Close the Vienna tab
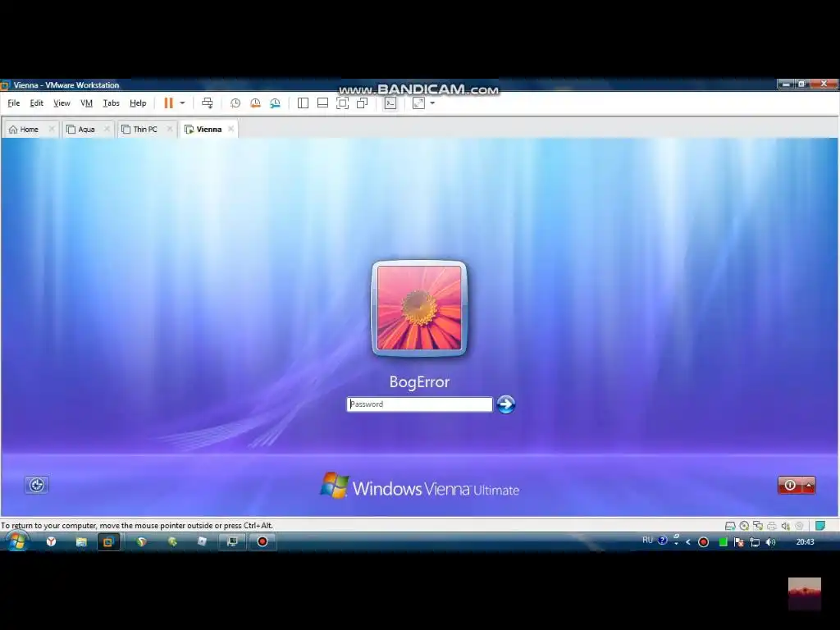The height and width of the screenshot is (630, 840). pyautogui.click(x=231, y=129)
